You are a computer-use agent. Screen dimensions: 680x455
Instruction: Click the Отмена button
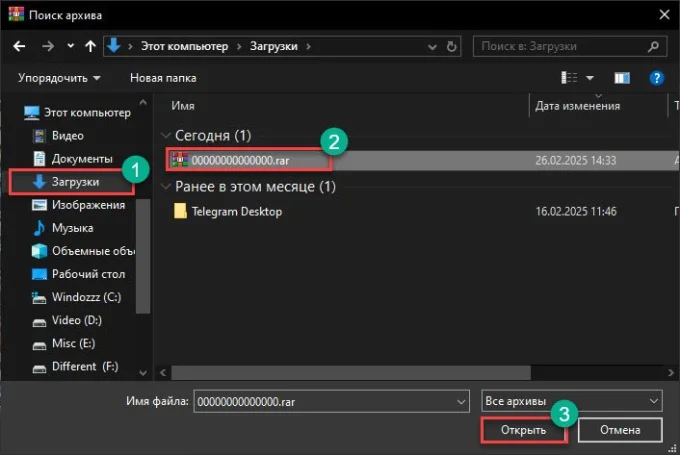(620, 430)
